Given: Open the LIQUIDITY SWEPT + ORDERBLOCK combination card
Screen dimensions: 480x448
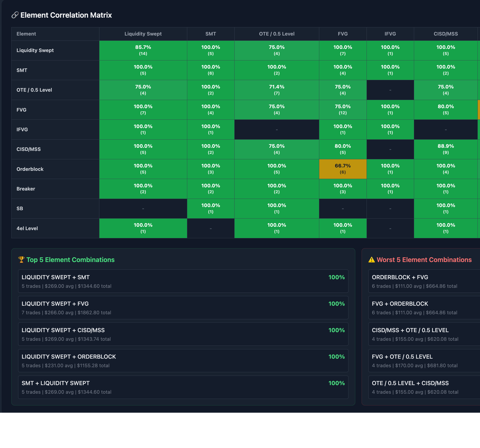Looking at the screenshot, I should (x=183, y=361).
